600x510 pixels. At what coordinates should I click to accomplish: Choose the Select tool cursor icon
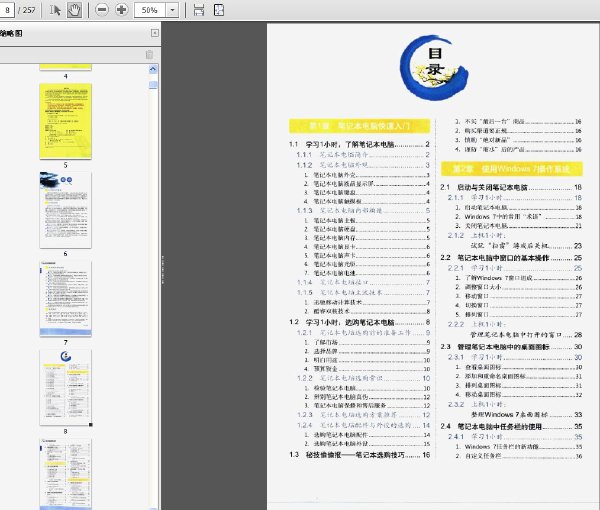click(x=55, y=10)
